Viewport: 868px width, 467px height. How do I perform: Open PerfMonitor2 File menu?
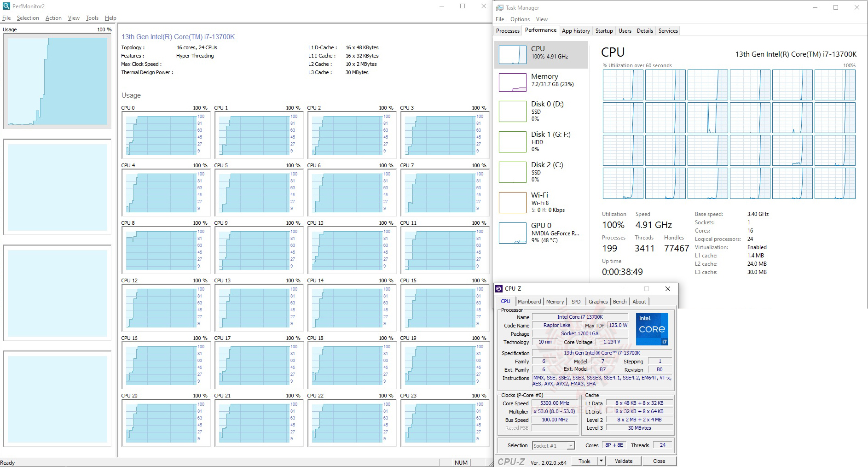[6, 18]
